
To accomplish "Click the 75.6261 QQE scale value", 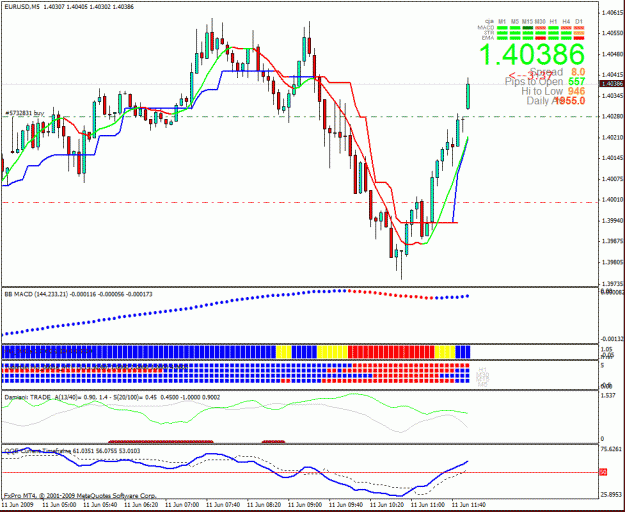I will [612, 449].
